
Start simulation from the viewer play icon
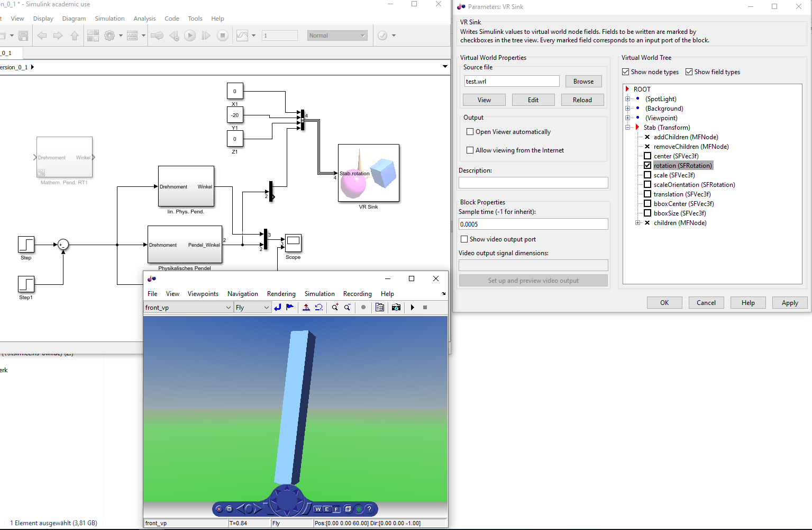pos(413,308)
